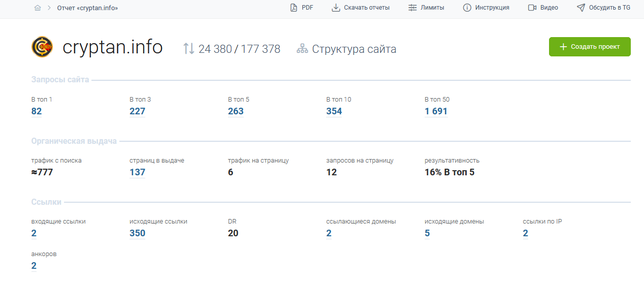Screen dimensions: 644x282
Task: Open top 10 queries value 354
Action: 334,111
